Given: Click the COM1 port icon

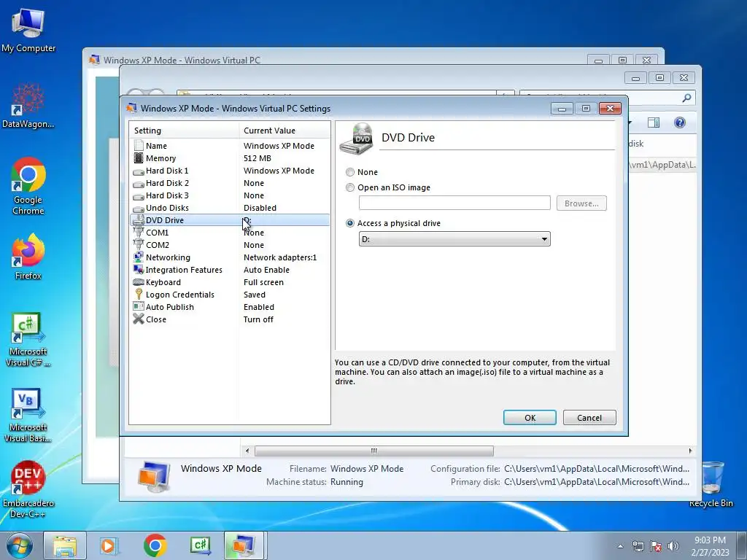Looking at the screenshot, I should point(139,233).
